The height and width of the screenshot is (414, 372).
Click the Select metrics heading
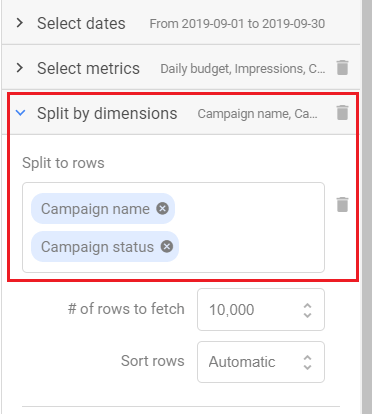[x=88, y=68]
